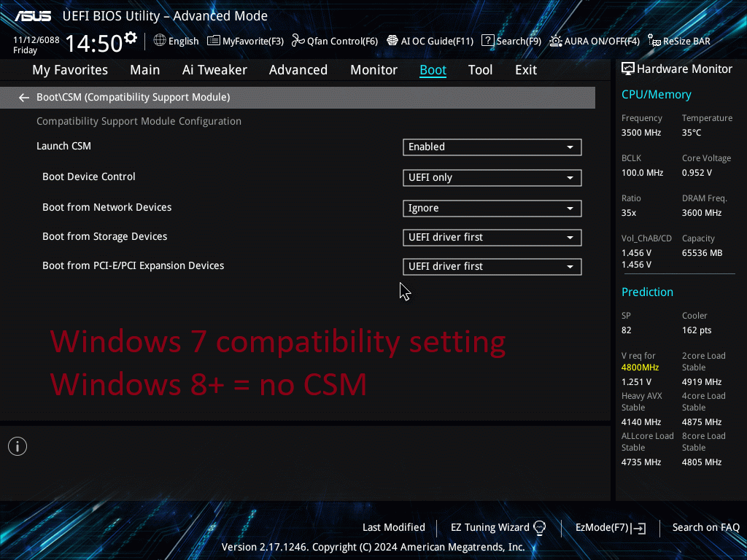Click the globe icon for English language

(x=160, y=41)
